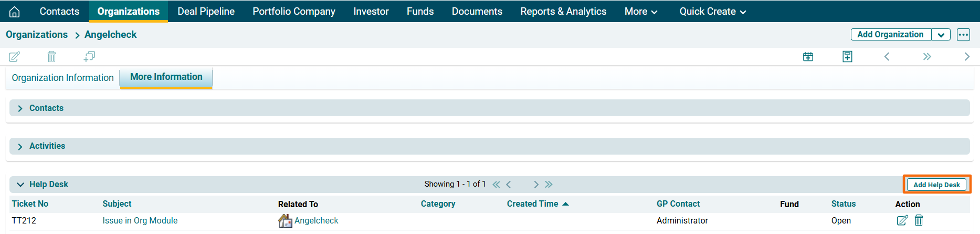Image resolution: width=980 pixels, height=234 pixels.
Task: Open the More menu in navigation
Action: click(x=640, y=12)
